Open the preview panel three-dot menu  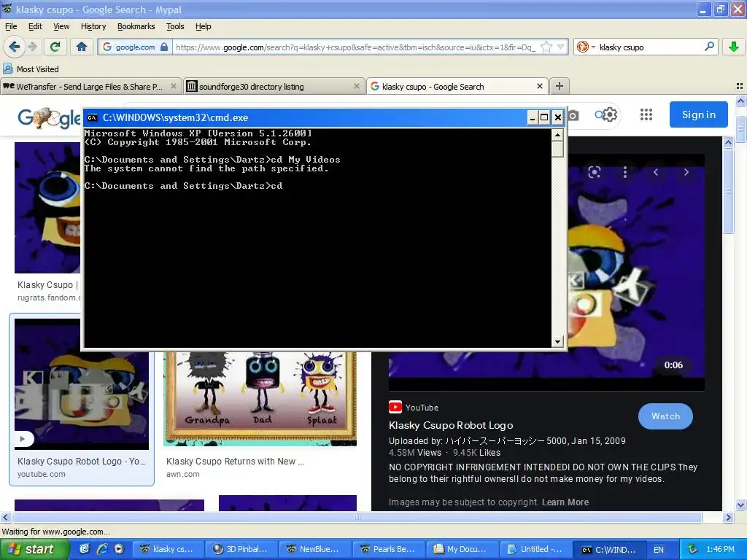pos(625,172)
